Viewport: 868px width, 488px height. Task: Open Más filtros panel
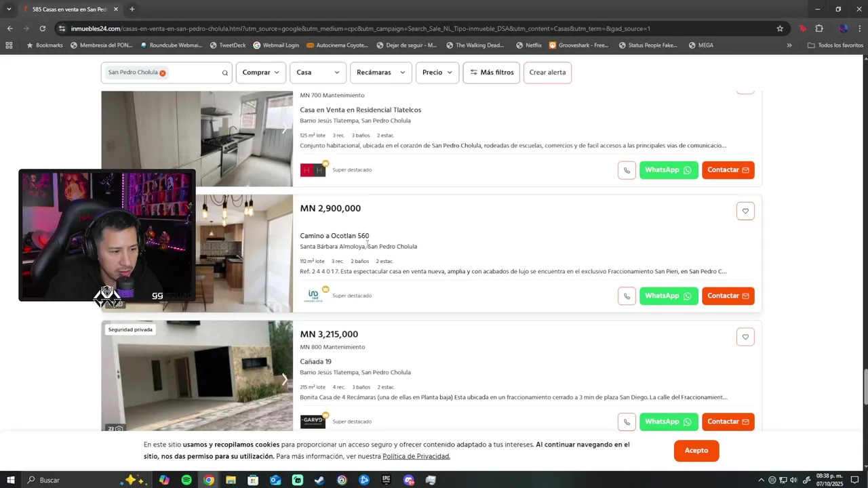tap(492, 73)
